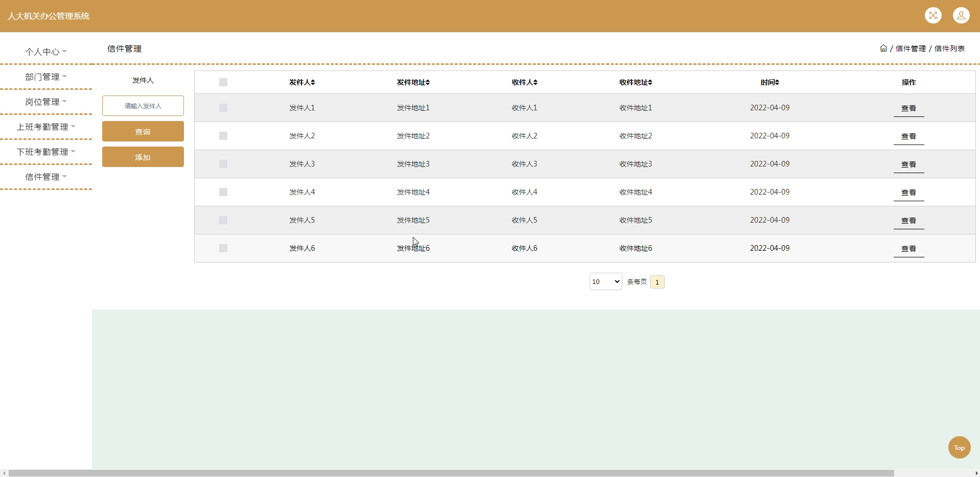Sort by 时间 column arrow

777,82
